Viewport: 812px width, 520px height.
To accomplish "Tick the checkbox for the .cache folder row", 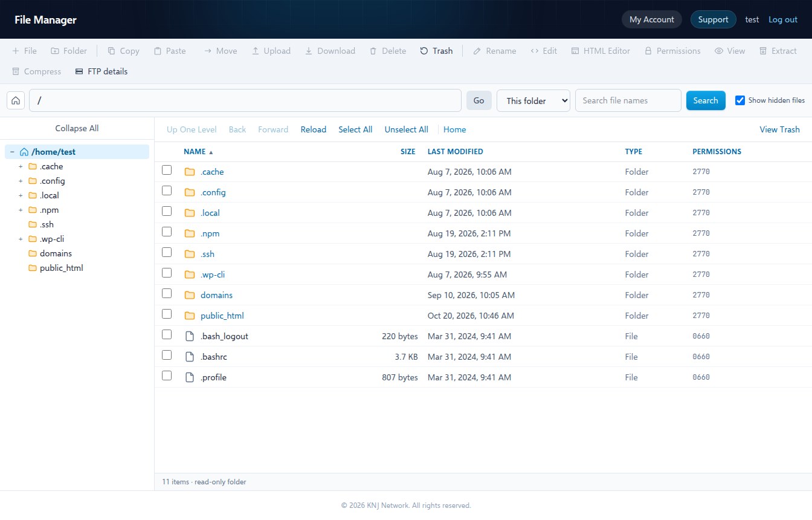I will 167,171.
